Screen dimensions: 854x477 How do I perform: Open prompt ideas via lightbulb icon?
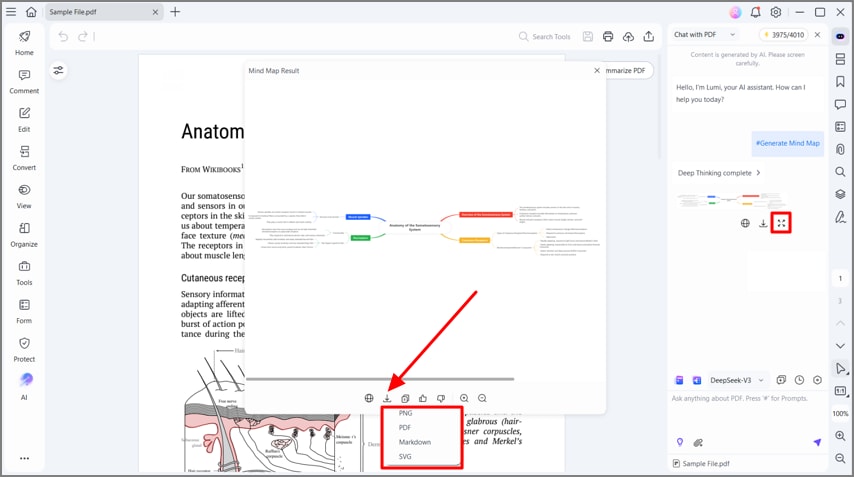tap(680, 442)
